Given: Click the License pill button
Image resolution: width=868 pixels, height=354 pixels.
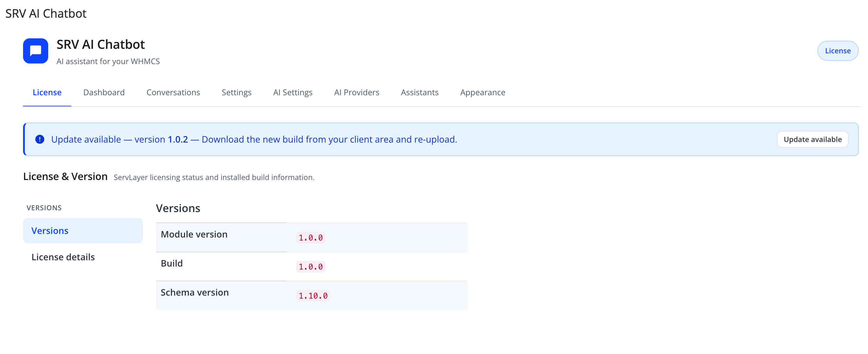Looking at the screenshot, I should [x=838, y=51].
